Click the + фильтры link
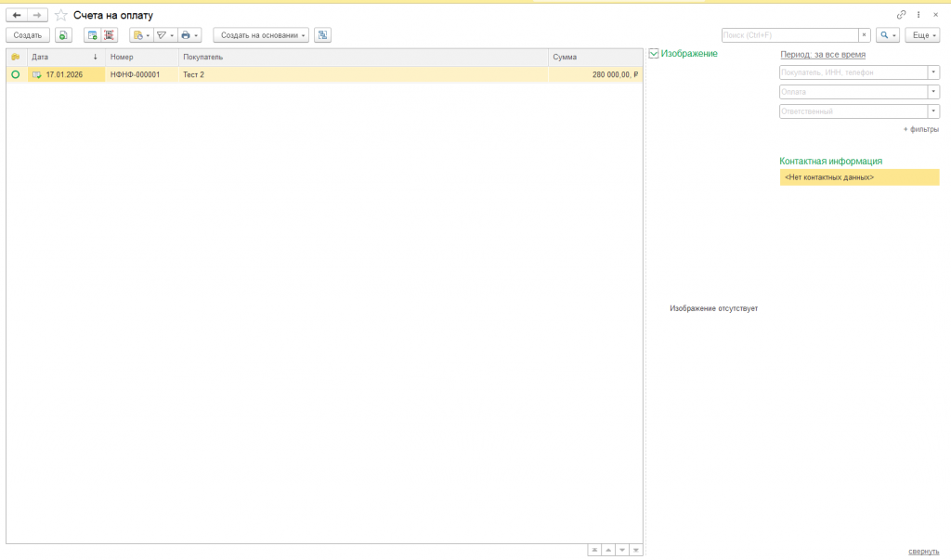Image resolution: width=951 pixels, height=560 pixels. [920, 129]
